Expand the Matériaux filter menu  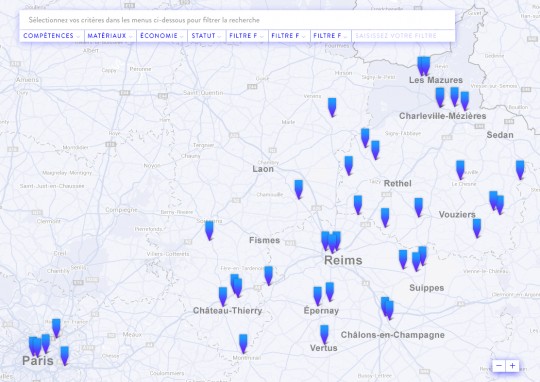(x=110, y=36)
